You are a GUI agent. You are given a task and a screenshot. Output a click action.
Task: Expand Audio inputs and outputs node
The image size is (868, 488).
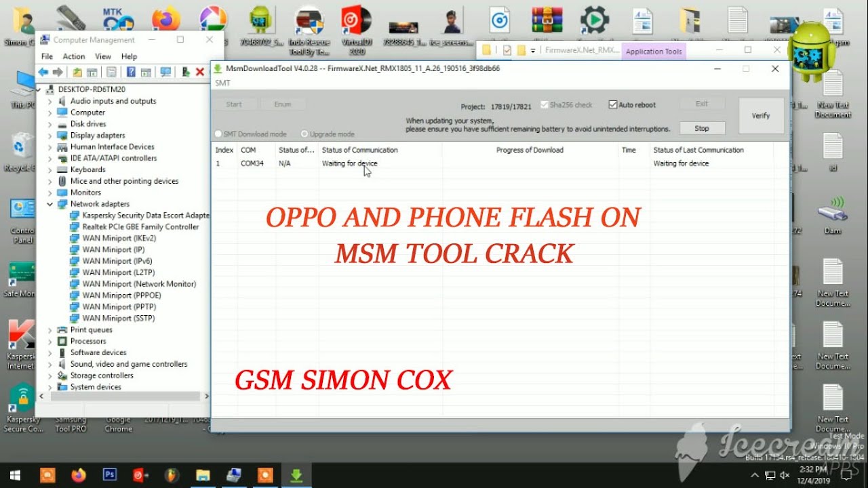click(x=50, y=102)
